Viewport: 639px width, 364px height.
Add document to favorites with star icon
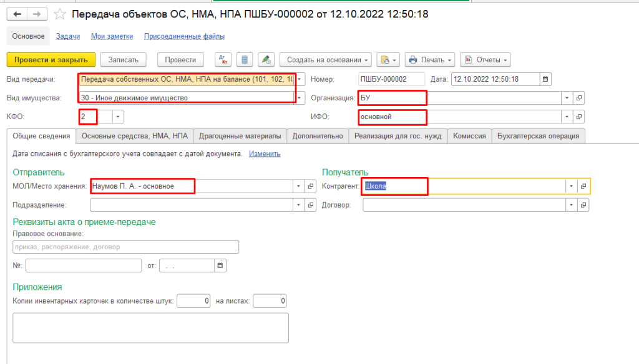59,14
